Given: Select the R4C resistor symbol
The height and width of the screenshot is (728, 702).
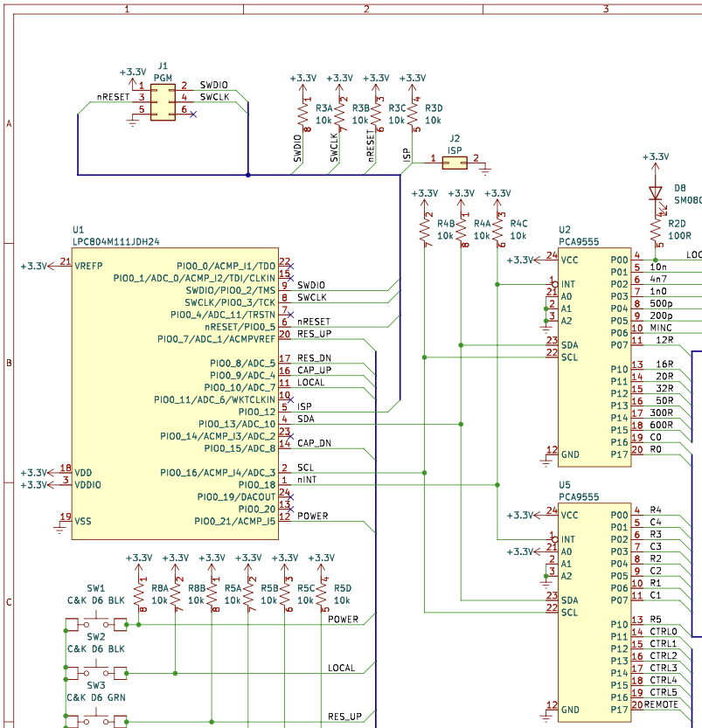Looking at the screenshot, I should click(497, 230).
